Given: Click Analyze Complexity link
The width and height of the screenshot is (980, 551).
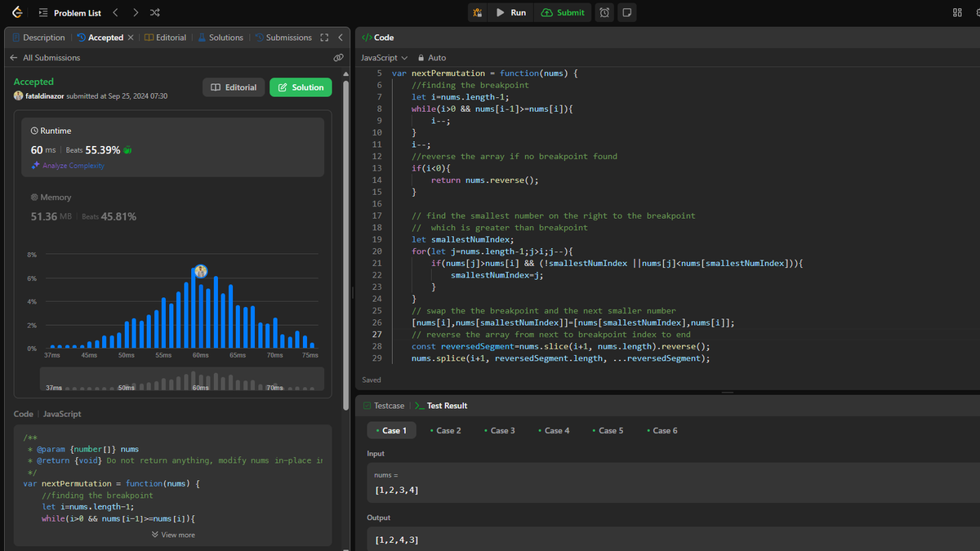Looking at the screenshot, I should tap(68, 166).
